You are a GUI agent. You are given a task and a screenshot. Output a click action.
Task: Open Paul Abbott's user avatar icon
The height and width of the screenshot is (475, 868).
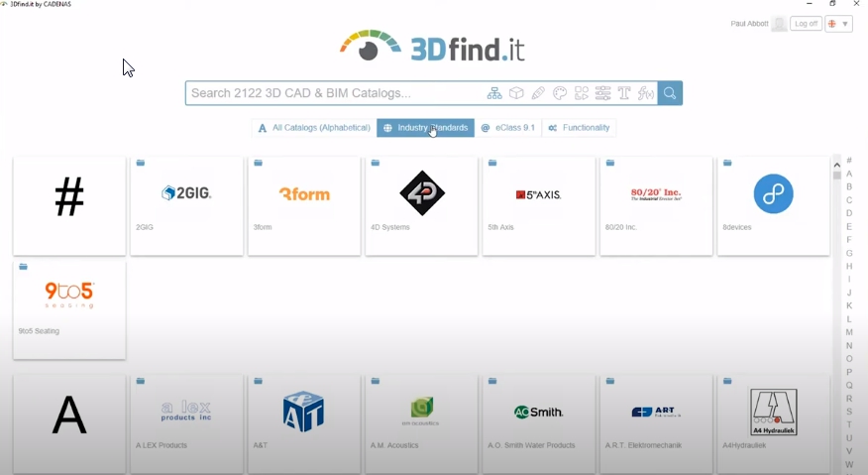pyautogui.click(x=779, y=24)
